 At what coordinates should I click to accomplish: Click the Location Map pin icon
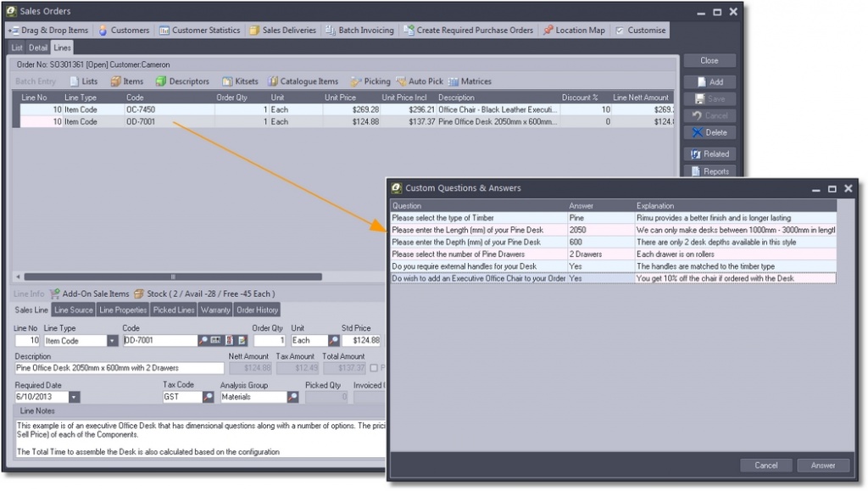[x=548, y=31]
